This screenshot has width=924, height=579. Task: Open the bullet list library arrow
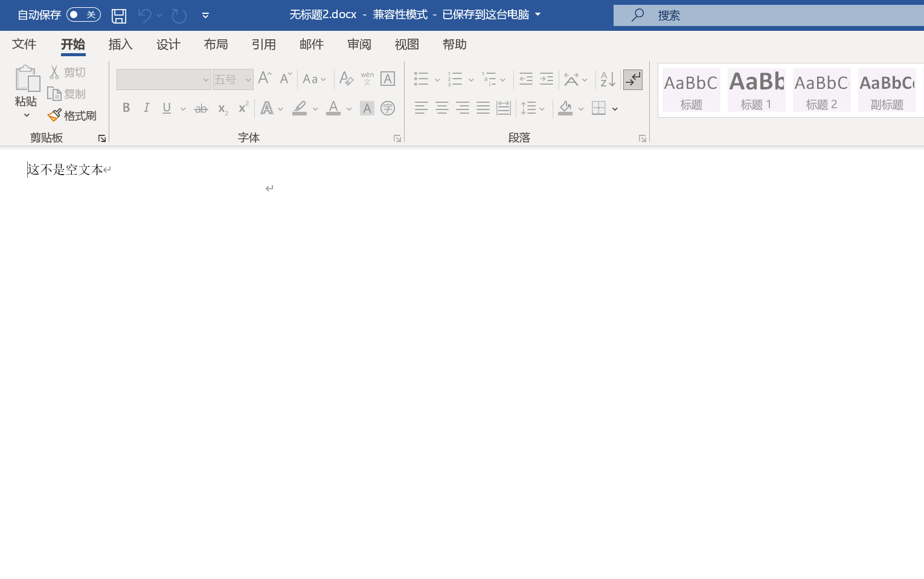[437, 80]
